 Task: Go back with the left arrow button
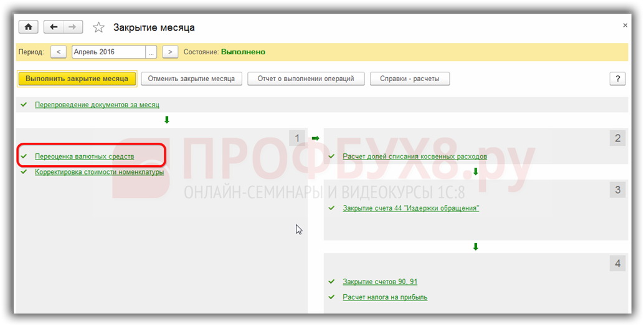click(x=54, y=27)
